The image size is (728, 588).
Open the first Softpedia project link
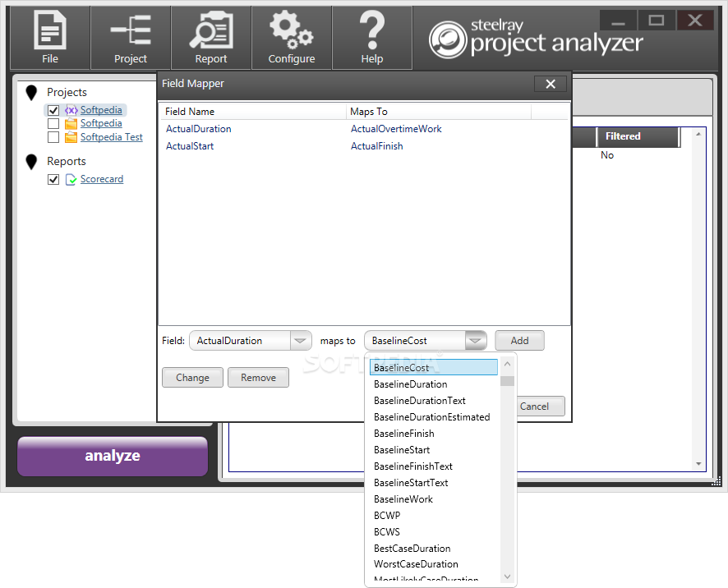[101, 110]
